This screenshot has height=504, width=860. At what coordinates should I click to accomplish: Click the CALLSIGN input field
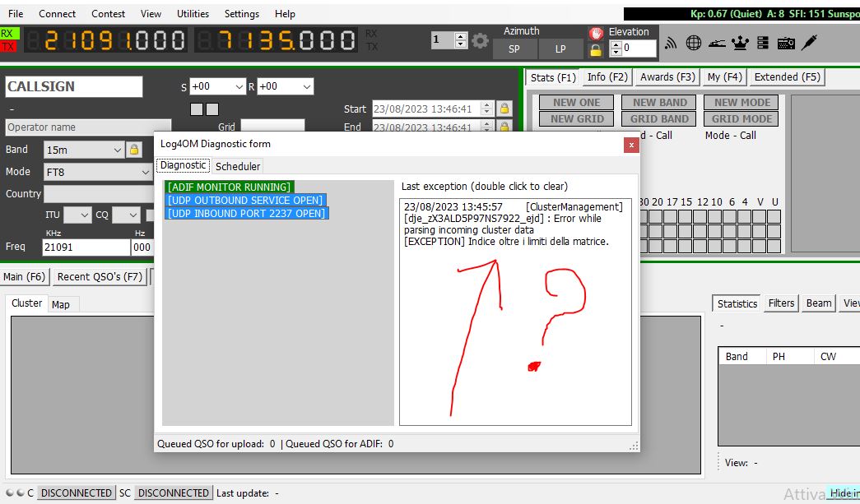coord(74,86)
